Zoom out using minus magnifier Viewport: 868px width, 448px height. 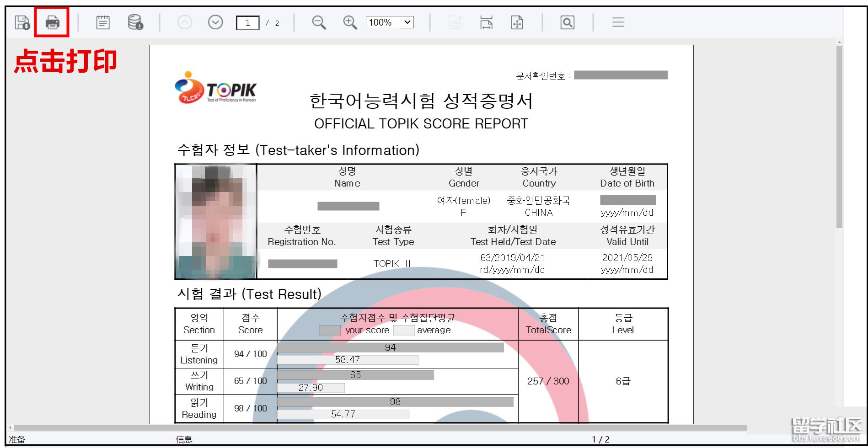(319, 22)
